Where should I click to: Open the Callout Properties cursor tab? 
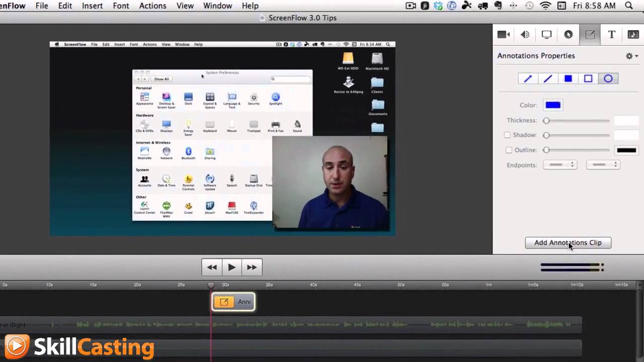click(568, 35)
